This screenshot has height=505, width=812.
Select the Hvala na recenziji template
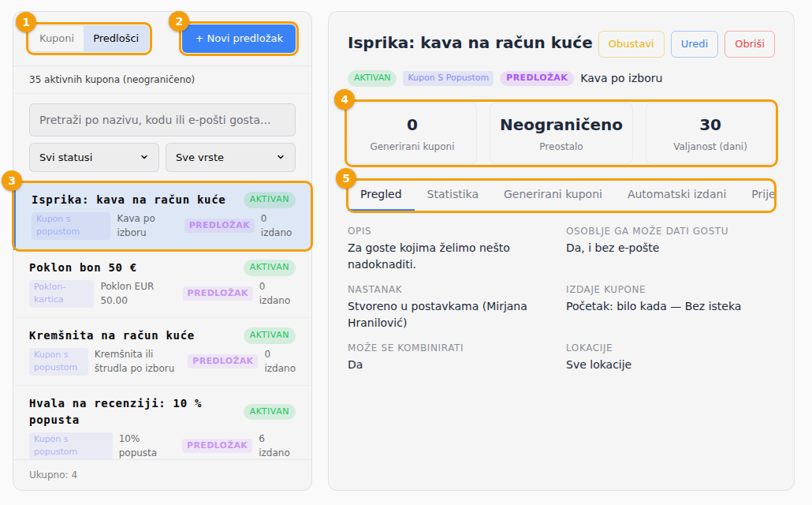(162, 423)
